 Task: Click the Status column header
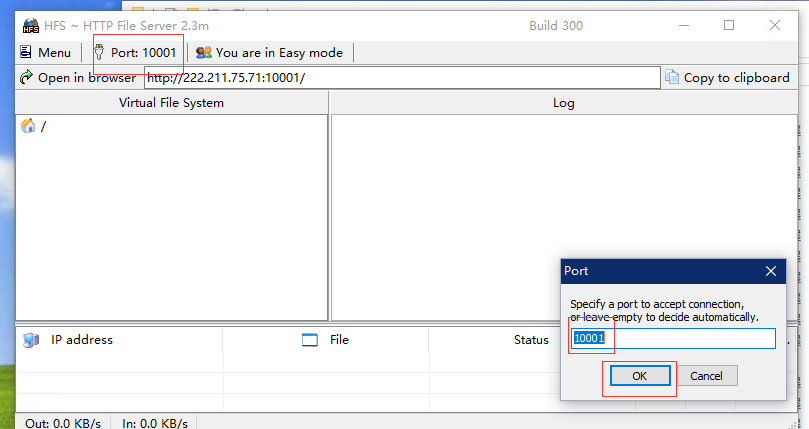[x=530, y=339]
